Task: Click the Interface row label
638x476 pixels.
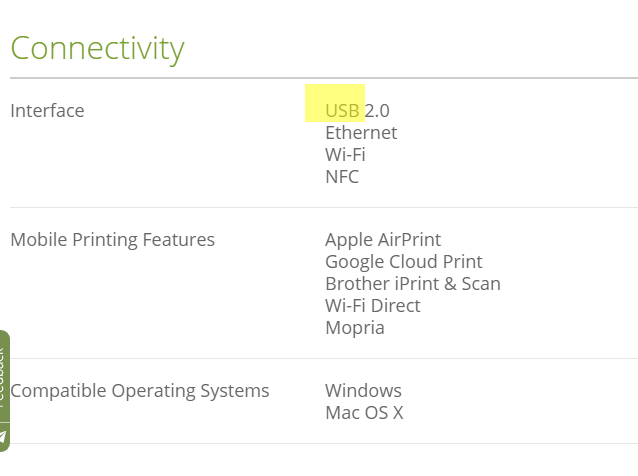Action: (x=47, y=111)
